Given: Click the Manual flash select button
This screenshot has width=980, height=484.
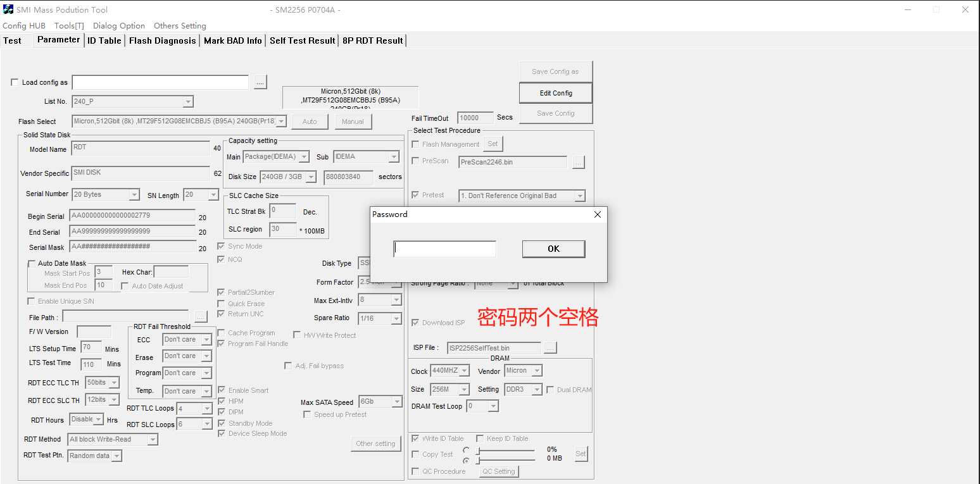Looking at the screenshot, I should click(353, 121).
